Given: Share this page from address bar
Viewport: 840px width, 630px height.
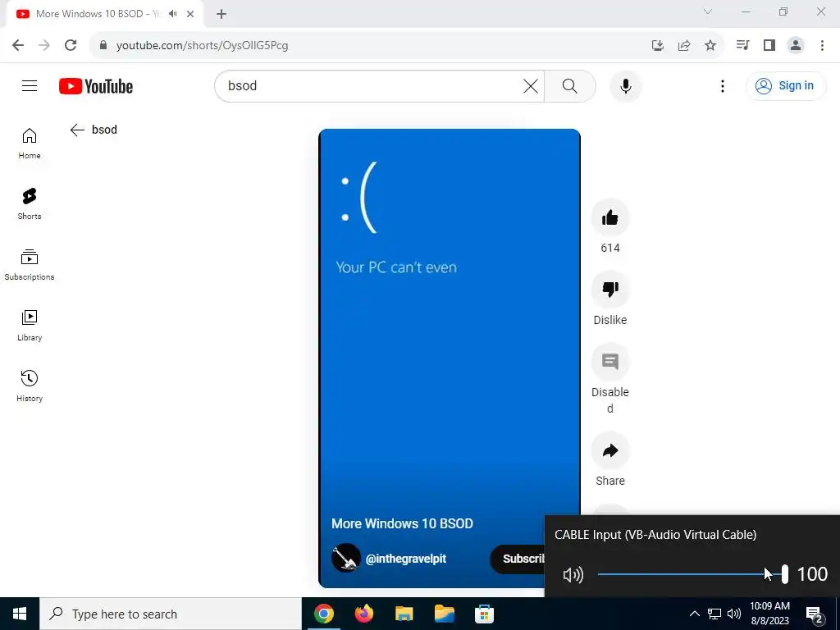Looking at the screenshot, I should (x=684, y=45).
